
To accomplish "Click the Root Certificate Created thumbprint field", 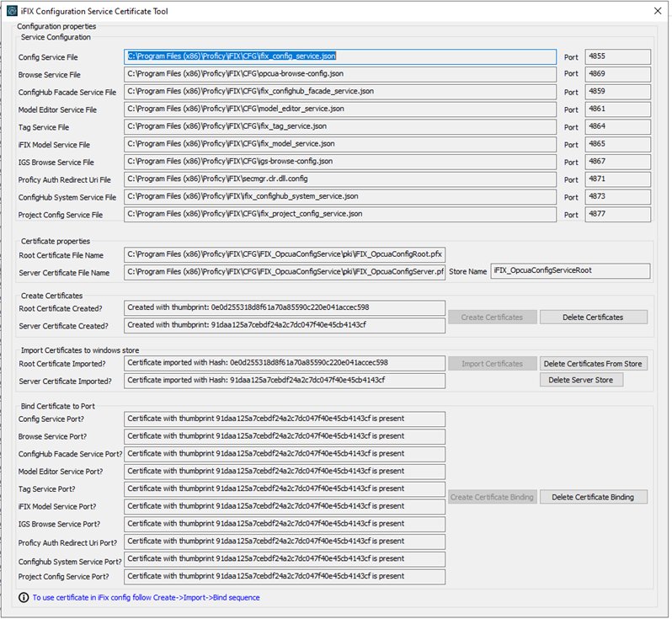I will tap(285, 307).
